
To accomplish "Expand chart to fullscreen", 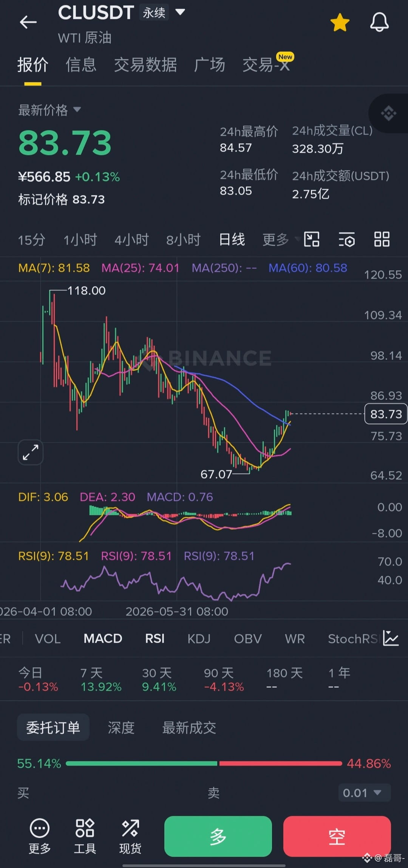I will tap(31, 452).
